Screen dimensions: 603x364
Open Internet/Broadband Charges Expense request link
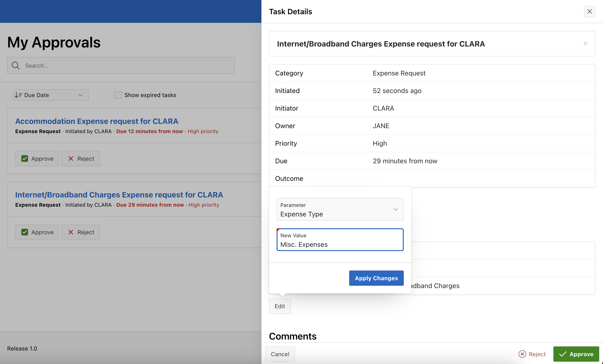tap(119, 195)
